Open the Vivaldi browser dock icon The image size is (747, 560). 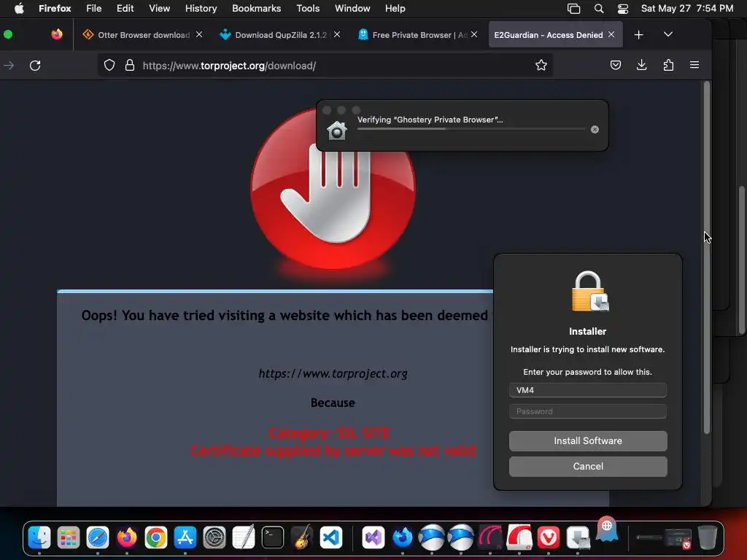coord(549,537)
